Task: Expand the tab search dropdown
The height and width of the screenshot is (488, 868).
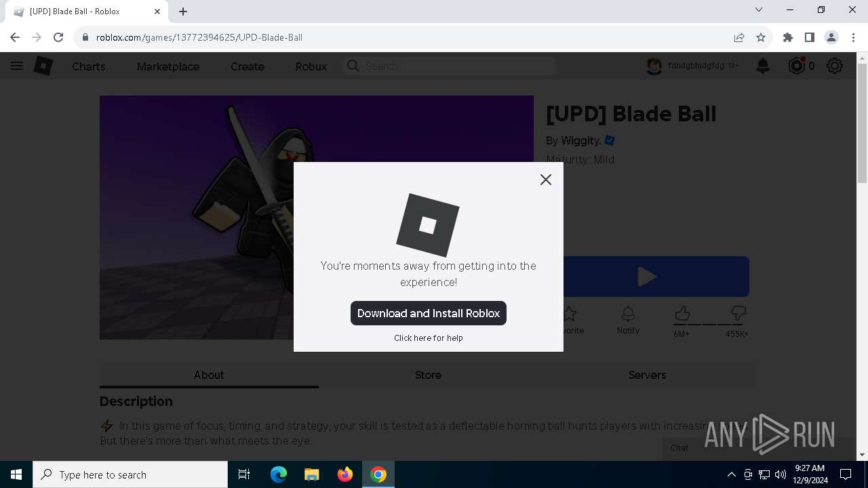Action: pos(759,10)
